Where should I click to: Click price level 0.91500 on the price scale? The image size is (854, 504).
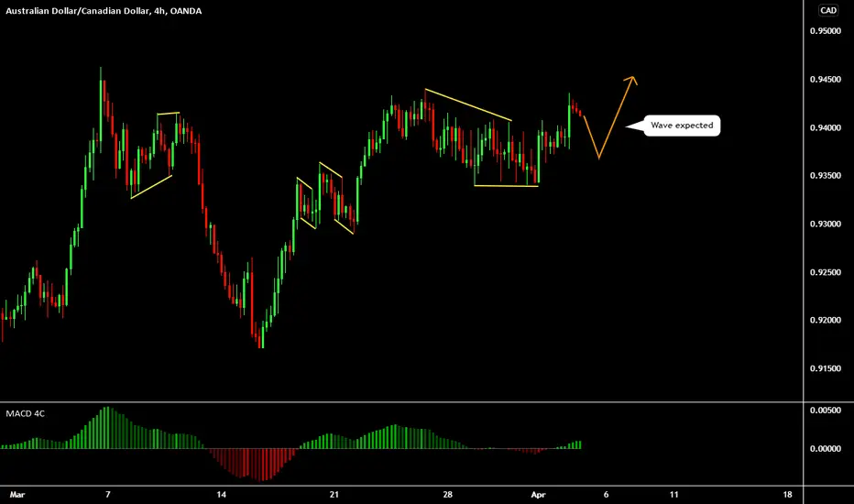click(x=825, y=368)
